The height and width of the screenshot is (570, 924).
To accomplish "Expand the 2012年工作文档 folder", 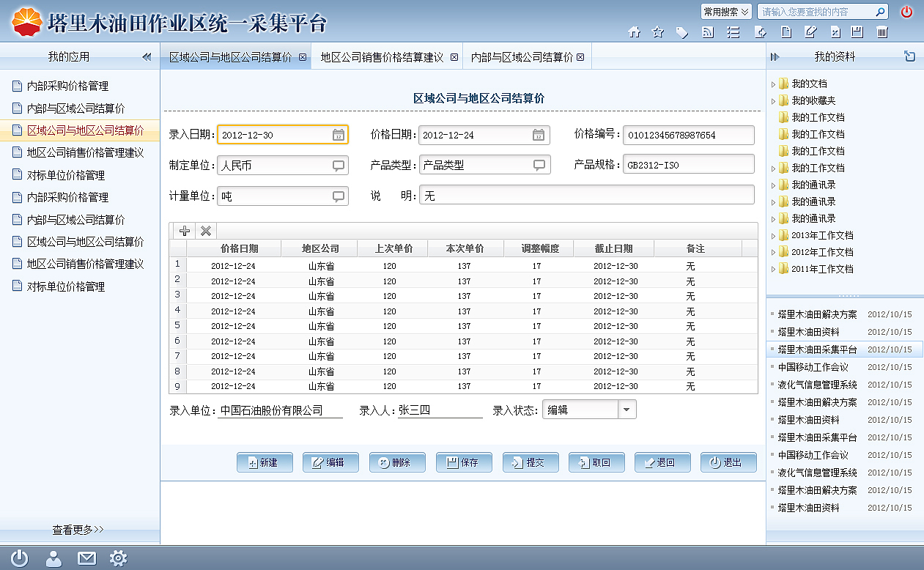I will point(773,253).
